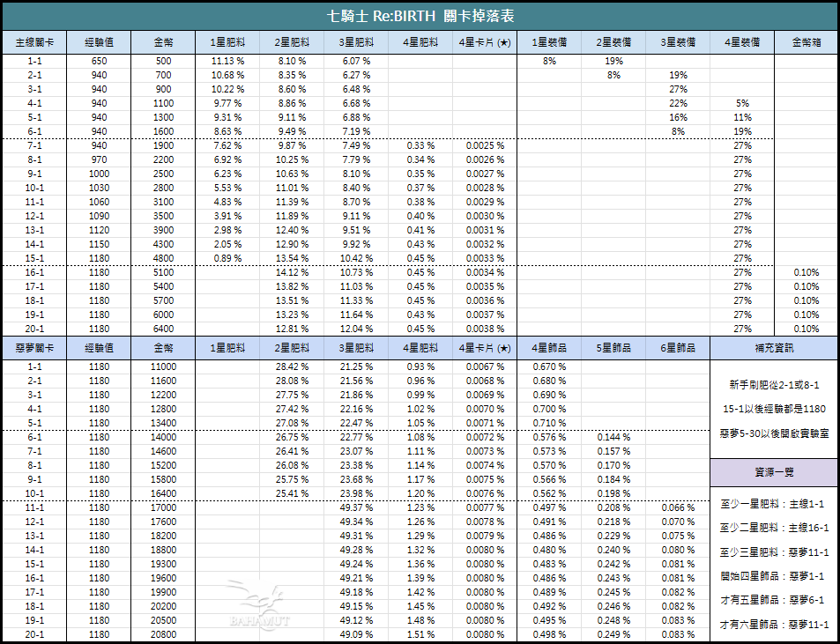Select the 28.42 % cell
The image size is (840, 644).
(x=292, y=366)
